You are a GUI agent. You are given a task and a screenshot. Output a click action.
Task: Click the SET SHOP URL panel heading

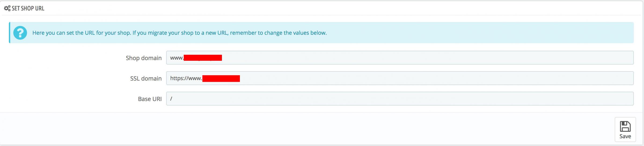coord(28,8)
